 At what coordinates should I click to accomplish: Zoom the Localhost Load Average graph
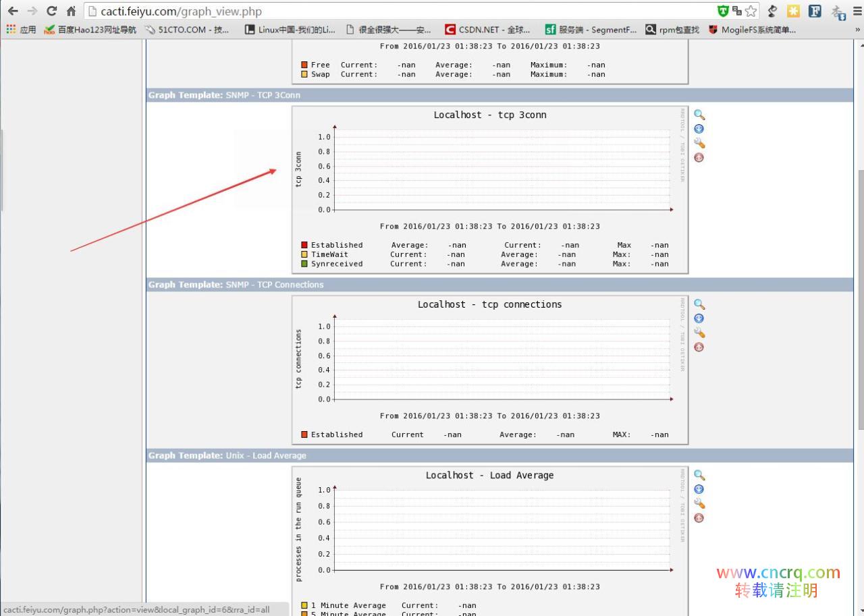[699, 476]
